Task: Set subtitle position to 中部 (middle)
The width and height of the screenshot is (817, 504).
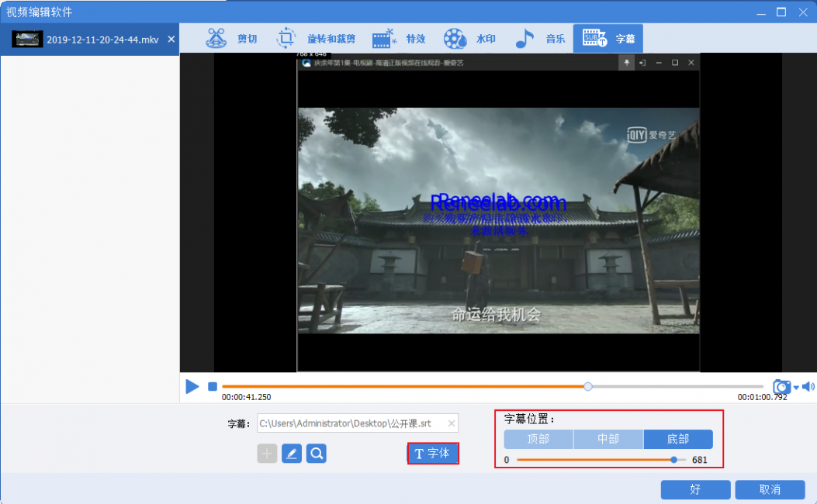Action: 608,439
